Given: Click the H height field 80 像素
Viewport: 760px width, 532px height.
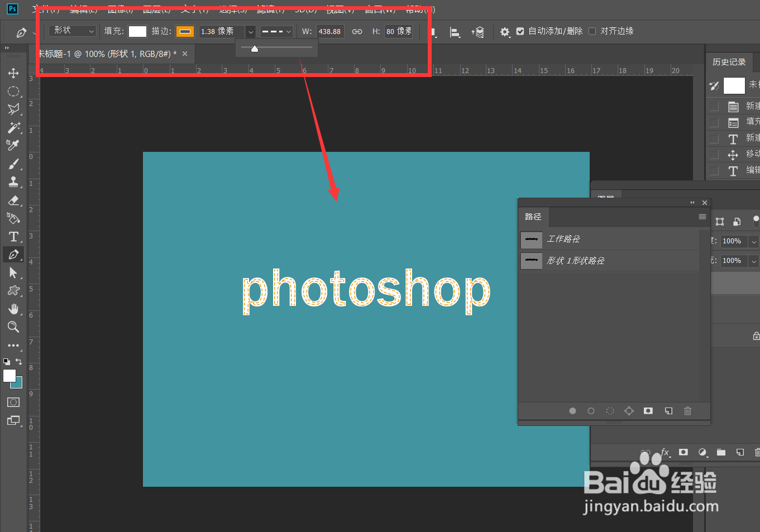Looking at the screenshot, I should pos(399,32).
